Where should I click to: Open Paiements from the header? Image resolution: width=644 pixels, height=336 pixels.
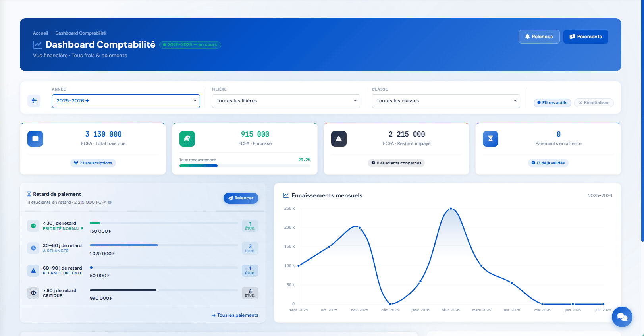pyautogui.click(x=586, y=37)
